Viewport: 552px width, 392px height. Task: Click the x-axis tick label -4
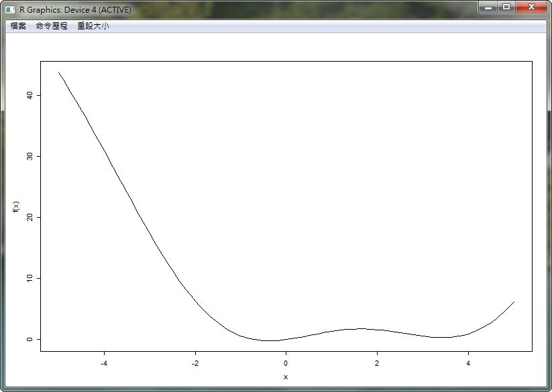104,363
